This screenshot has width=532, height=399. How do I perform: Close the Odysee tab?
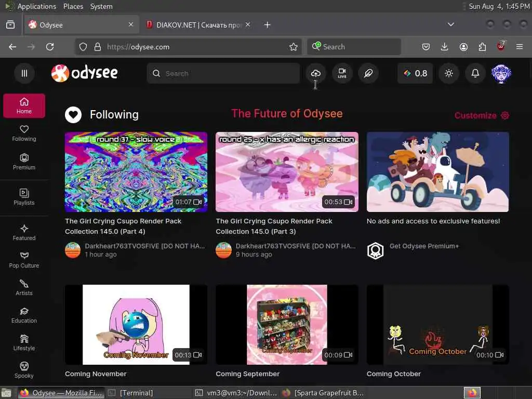130,24
